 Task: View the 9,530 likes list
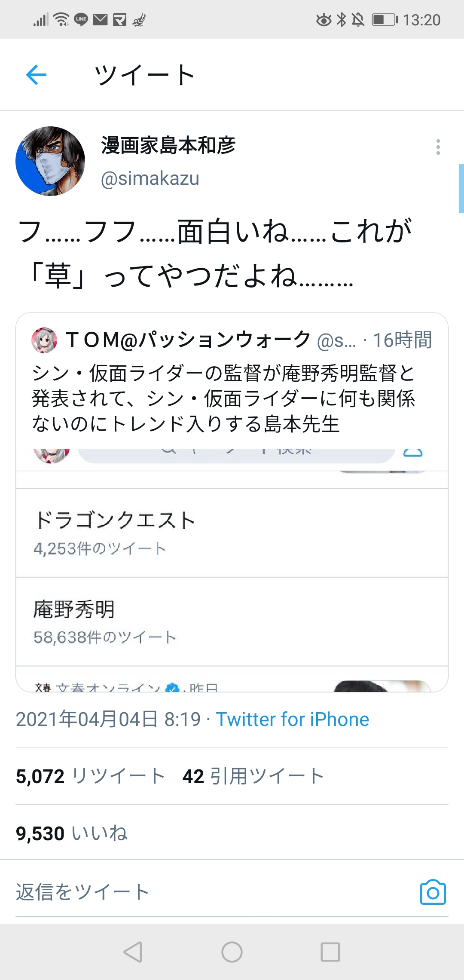(72, 833)
